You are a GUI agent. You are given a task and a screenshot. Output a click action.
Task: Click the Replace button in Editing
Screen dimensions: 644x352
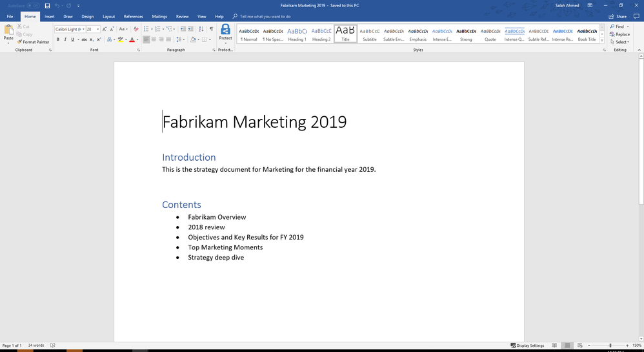click(619, 34)
